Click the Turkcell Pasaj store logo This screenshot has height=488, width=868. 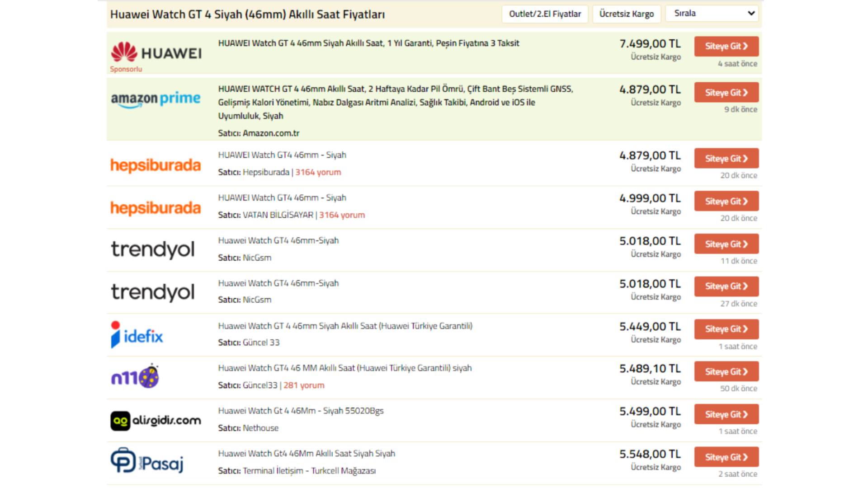coord(147,461)
